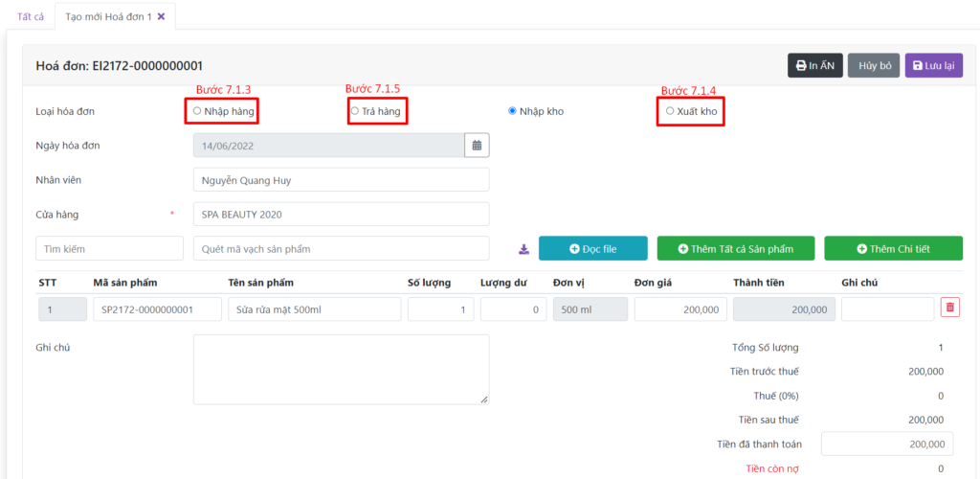Select 'Nhập kho' radio option
The width and height of the screenshot is (980, 479).
click(513, 111)
